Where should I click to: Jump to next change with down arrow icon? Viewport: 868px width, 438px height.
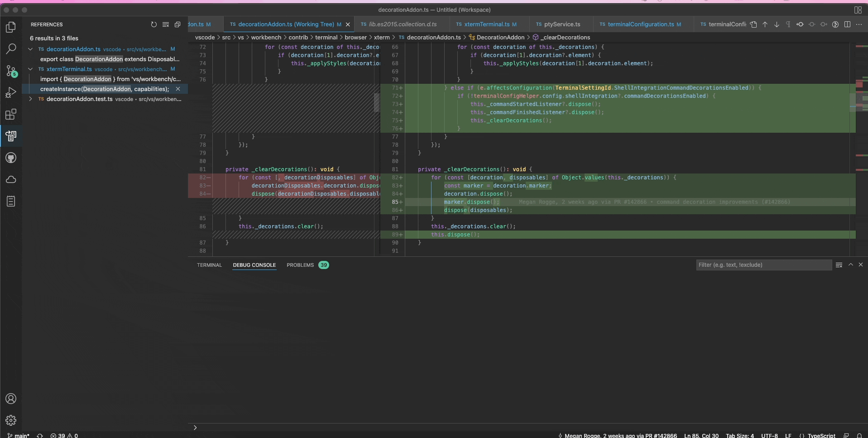[x=777, y=24]
